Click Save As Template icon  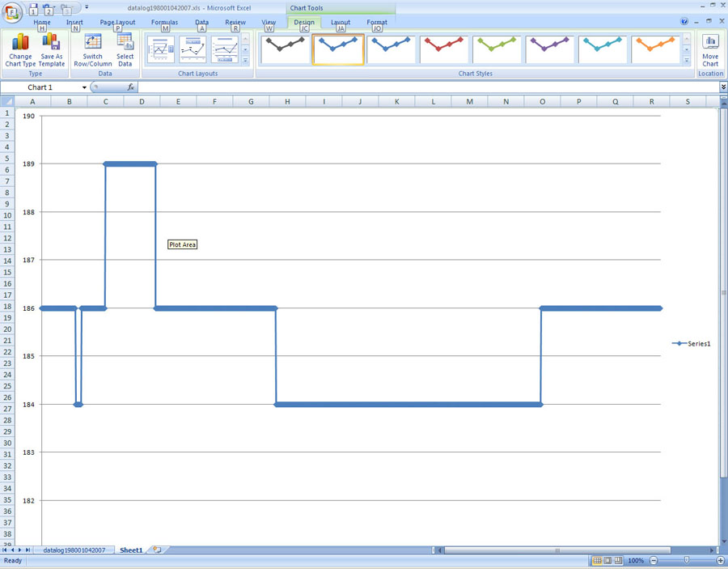(x=52, y=49)
